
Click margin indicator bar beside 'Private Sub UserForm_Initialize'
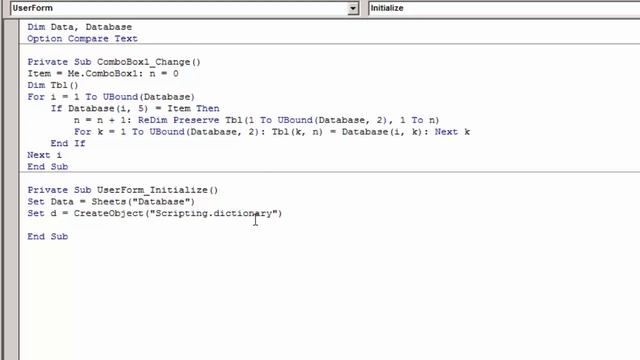(11, 190)
